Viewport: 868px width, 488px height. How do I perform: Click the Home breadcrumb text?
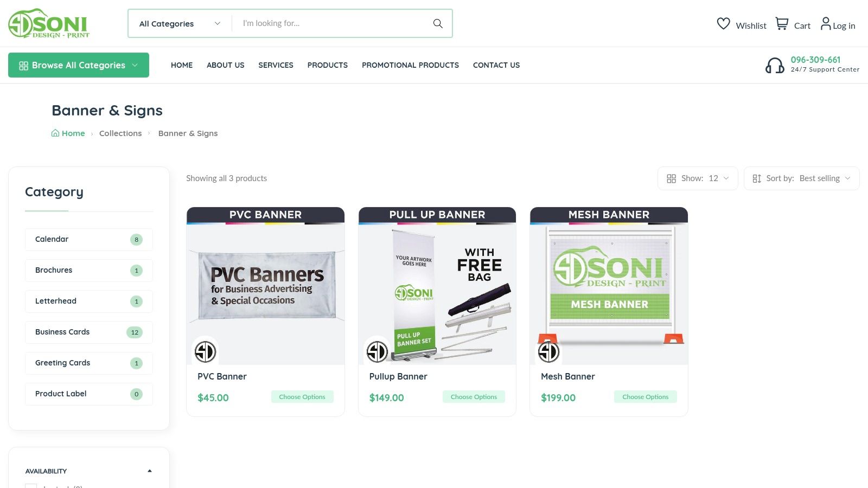click(x=73, y=133)
